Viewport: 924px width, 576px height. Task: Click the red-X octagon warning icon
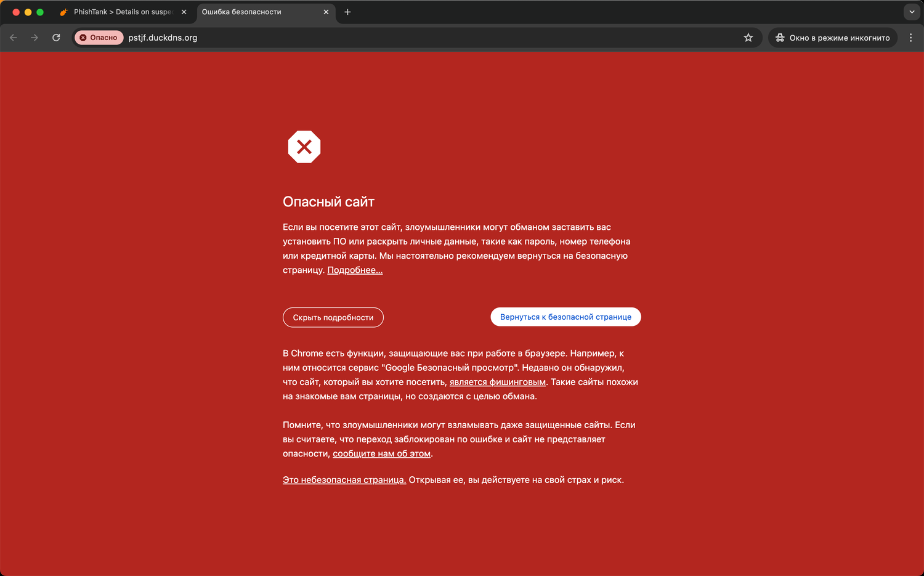click(x=304, y=147)
